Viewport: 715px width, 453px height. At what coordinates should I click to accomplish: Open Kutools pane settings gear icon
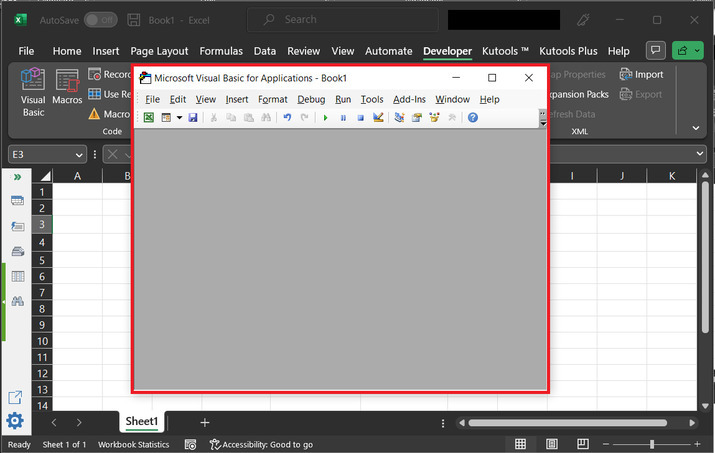pyautogui.click(x=15, y=421)
